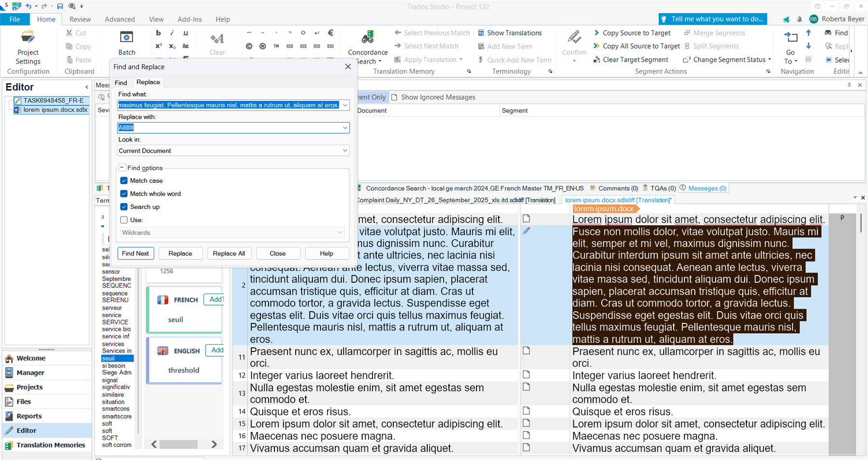Click the Replace All button

pyautogui.click(x=229, y=253)
